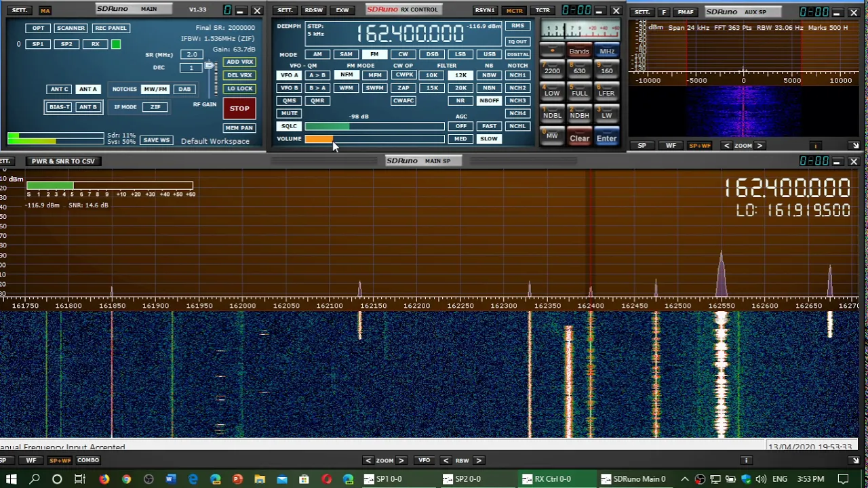Click the decimal point keypad button
The image size is (868, 488).
coord(552,51)
